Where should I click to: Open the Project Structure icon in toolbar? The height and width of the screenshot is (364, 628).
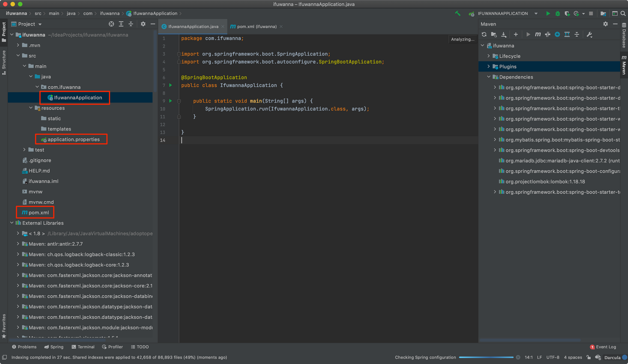[x=603, y=14]
